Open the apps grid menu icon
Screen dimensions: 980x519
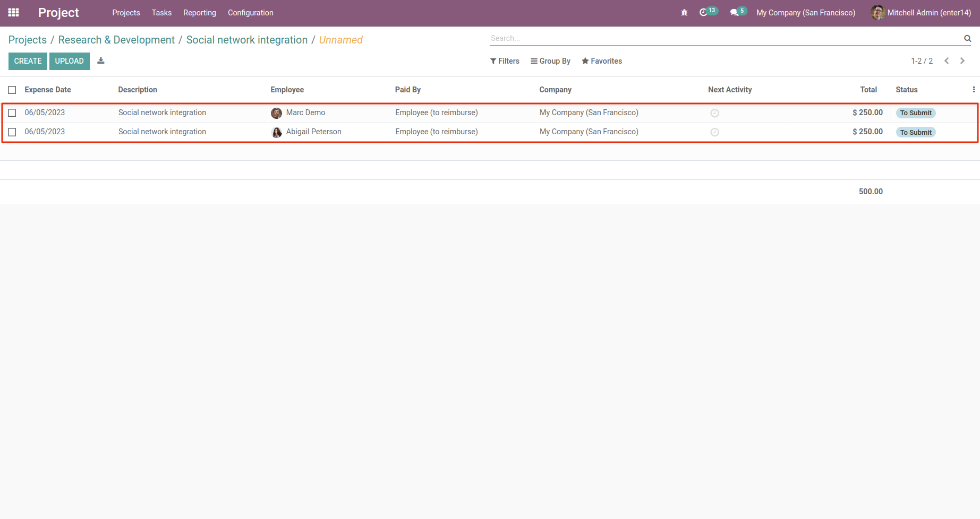tap(14, 12)
